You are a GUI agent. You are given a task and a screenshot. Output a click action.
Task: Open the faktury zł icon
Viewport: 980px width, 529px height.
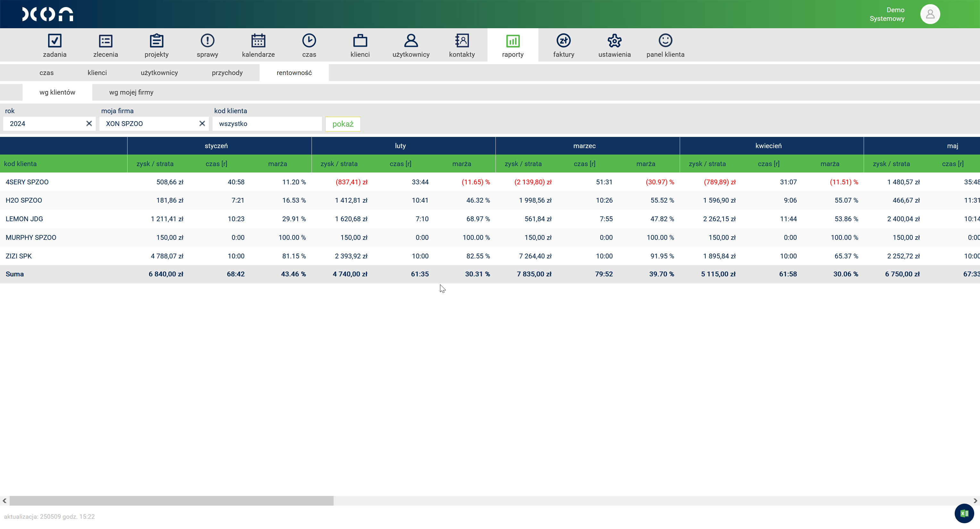pos(563,40)
